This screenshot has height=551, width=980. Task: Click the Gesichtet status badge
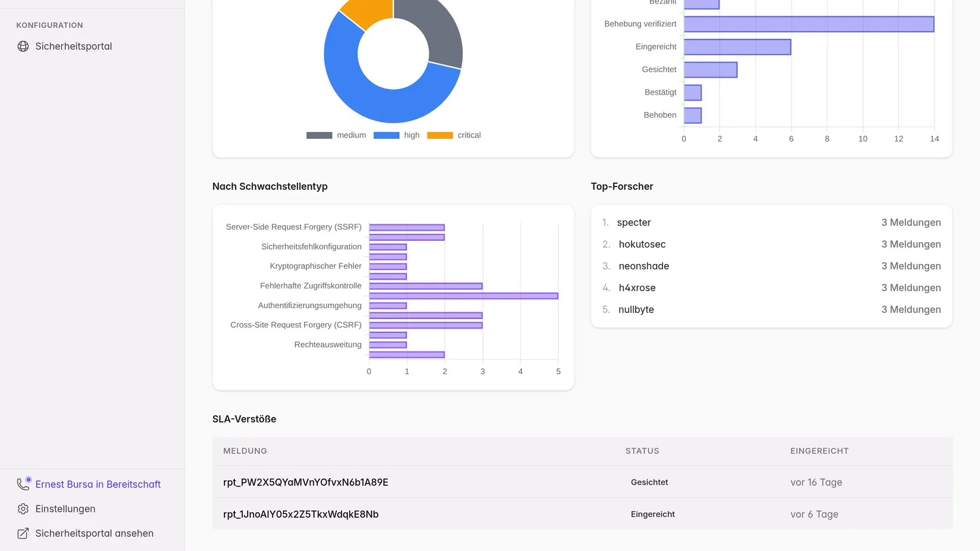(x=649, y=482)
